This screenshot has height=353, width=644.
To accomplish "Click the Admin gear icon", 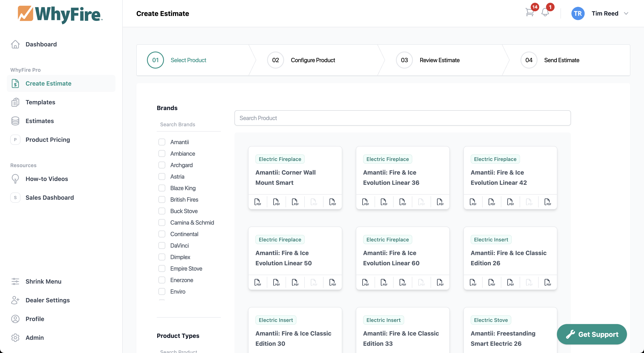I will coord(15,337).
